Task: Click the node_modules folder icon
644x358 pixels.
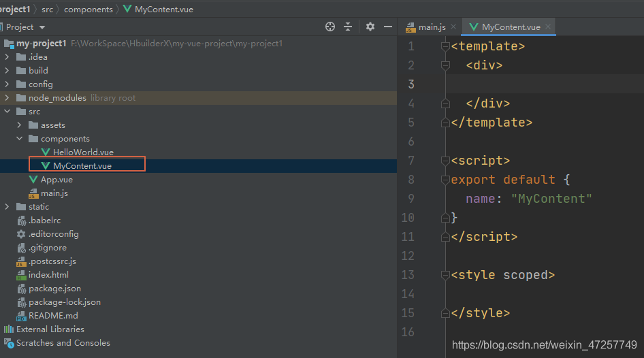Action: [x=21, y=98]
